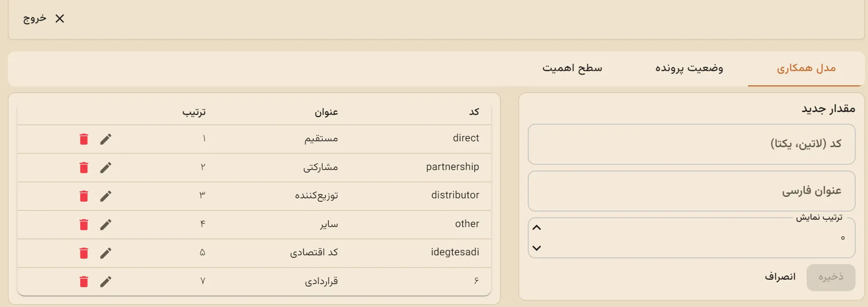This screenshot has height=307, width=868.
Task: Click the قراردادی title cell
Action: [321, 281]
